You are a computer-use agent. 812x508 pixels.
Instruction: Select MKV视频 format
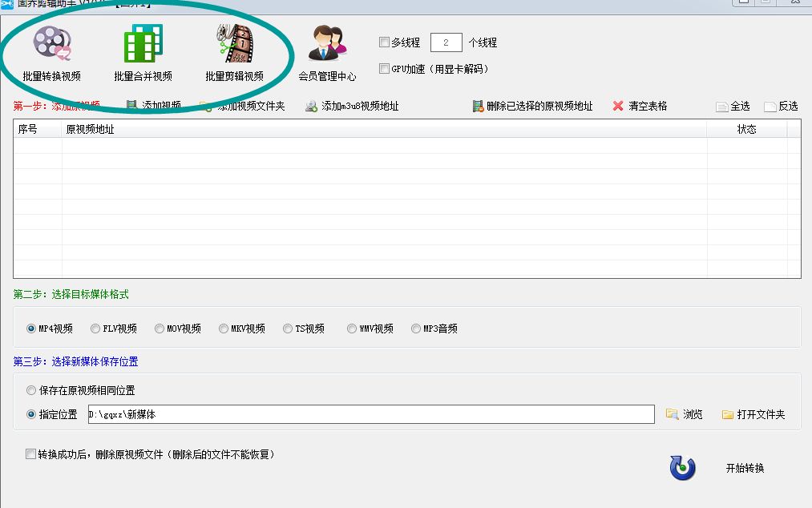coord(224,329)
